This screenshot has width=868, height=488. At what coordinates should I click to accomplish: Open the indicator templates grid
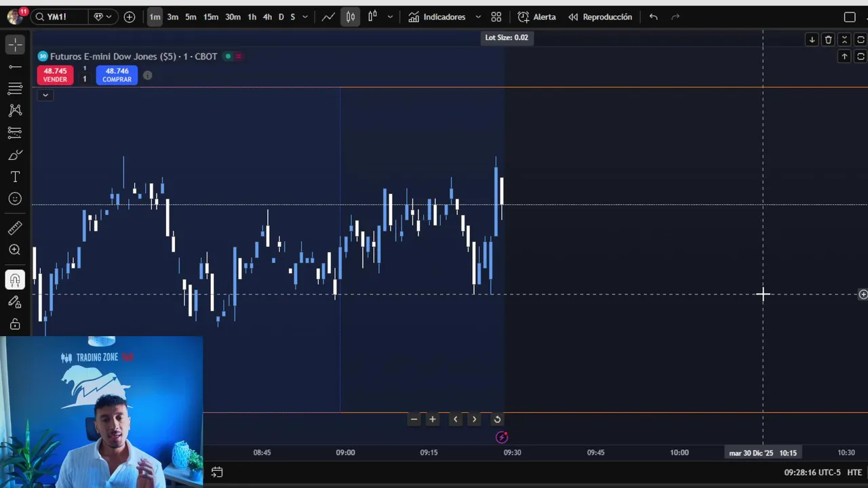(x=496, y=17)
